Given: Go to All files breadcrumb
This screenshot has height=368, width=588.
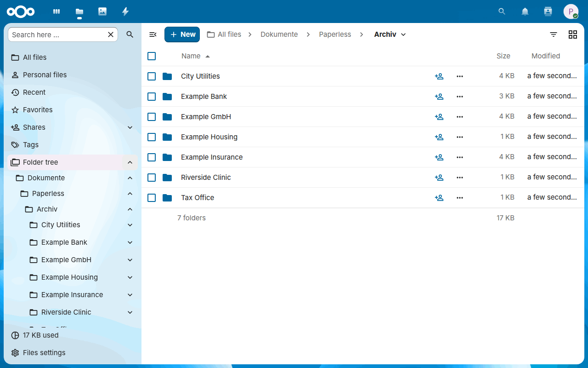Looking at the screenshot, I should pos(224,34).
